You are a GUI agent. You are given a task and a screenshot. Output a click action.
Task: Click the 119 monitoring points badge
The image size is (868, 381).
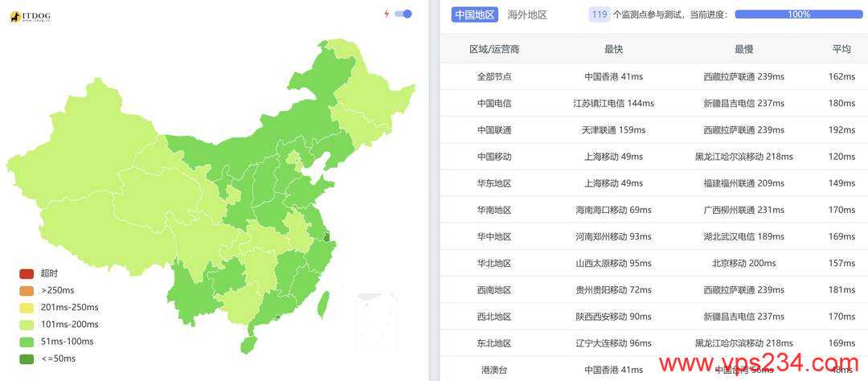600,14
